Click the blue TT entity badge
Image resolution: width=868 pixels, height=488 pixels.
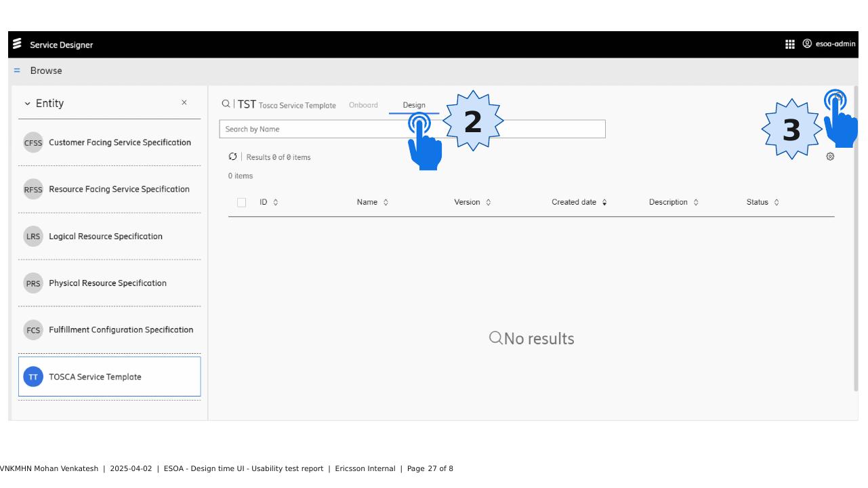coord(33,377)
